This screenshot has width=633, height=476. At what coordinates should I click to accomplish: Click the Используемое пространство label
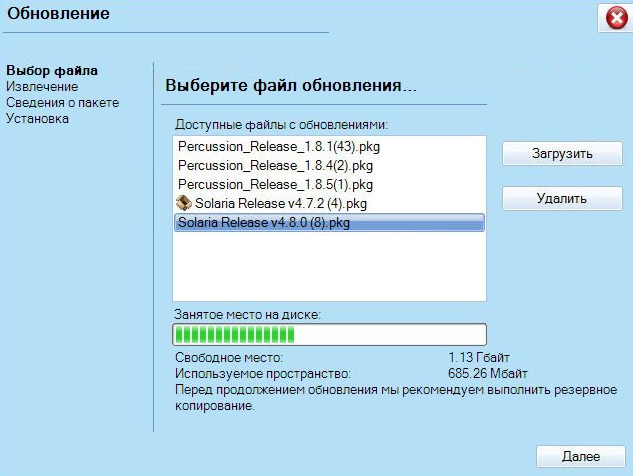point(263,373)
